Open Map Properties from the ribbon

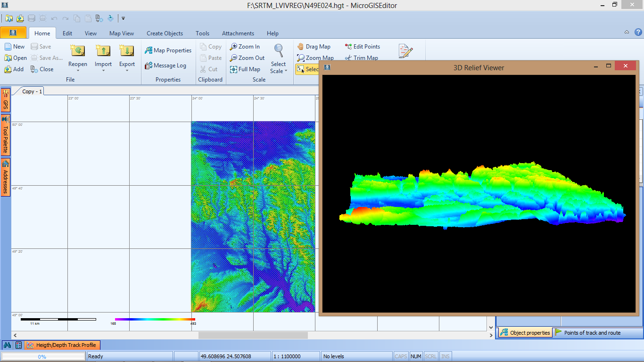point(168,50)
